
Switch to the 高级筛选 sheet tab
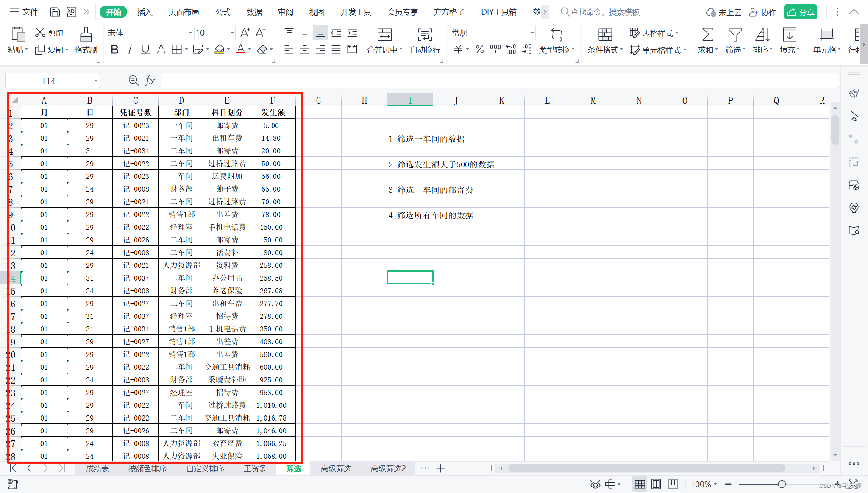click(336, 468)
